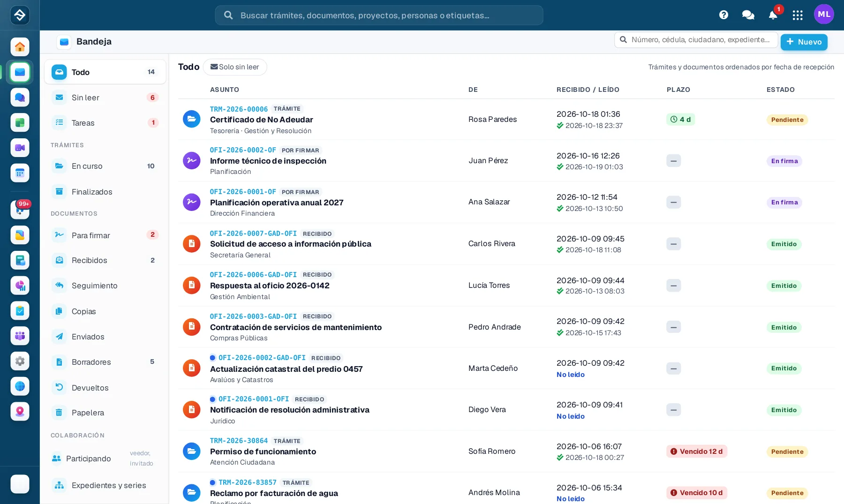This screenshot has height=504, width=844.
Task: Go to the home icon in sidebar
Action: click(x=20, y=47)
